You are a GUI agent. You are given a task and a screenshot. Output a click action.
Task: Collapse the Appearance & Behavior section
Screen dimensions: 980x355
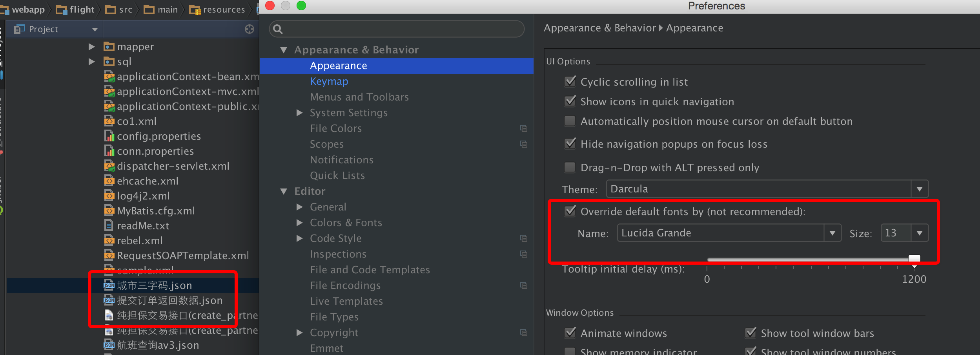[284, 50]
